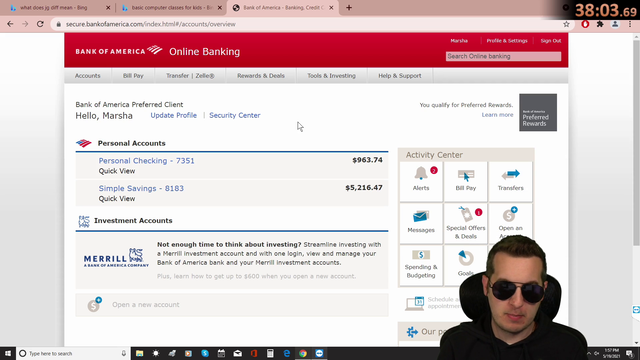Click Open a new account link
The height and width of the screenshot is (360, 640).
pos(146,305)
